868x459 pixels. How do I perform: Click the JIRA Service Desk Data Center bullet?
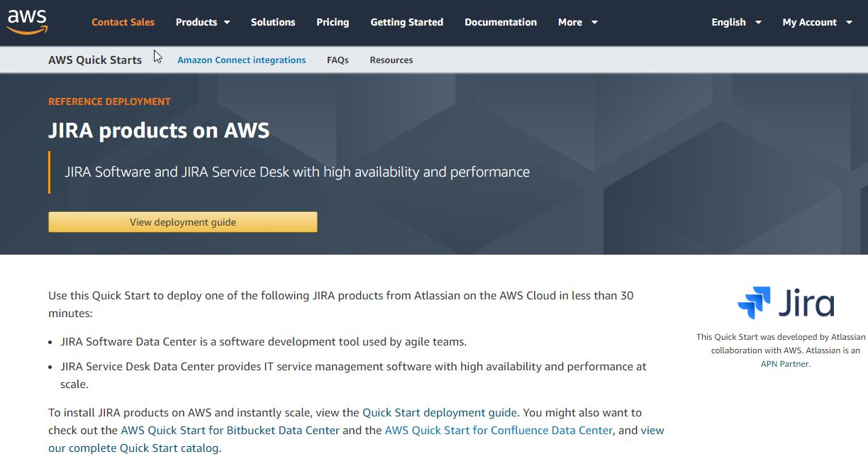coord(353,375)
